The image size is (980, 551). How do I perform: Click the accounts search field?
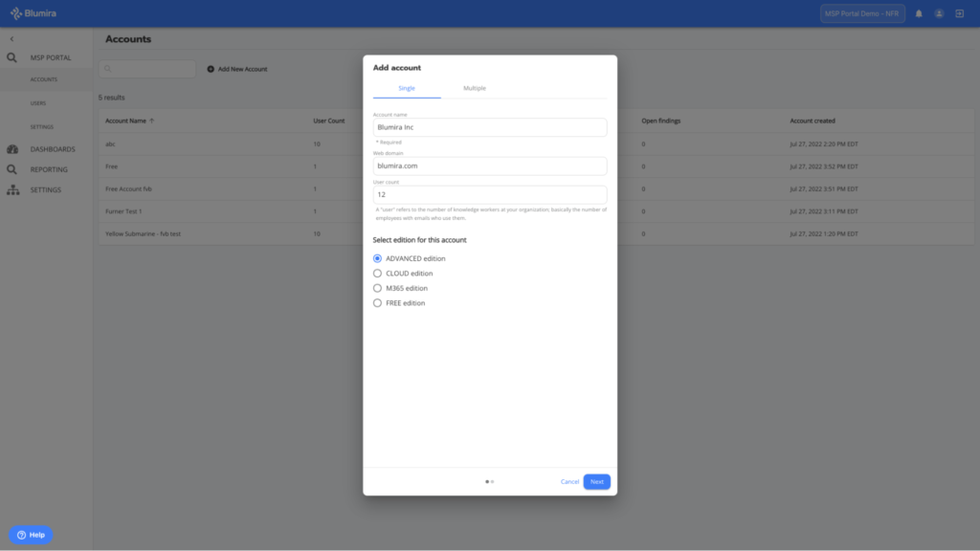click(147, 68)
